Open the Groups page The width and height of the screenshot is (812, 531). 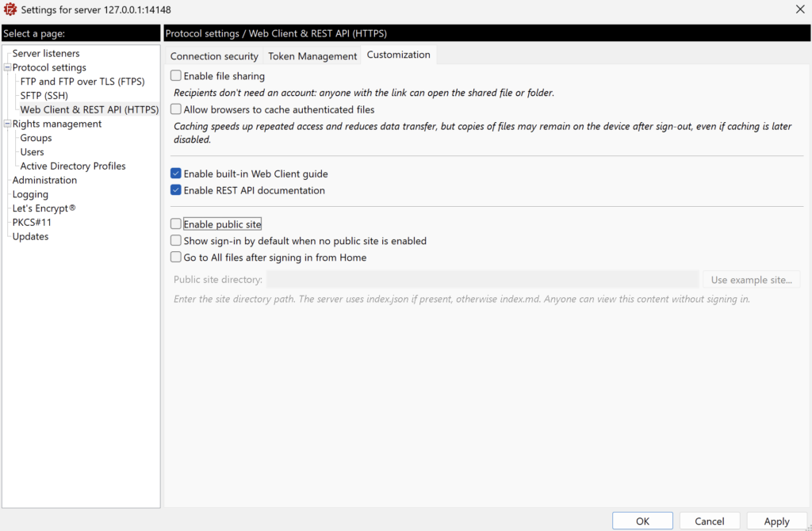pos(36,138)
